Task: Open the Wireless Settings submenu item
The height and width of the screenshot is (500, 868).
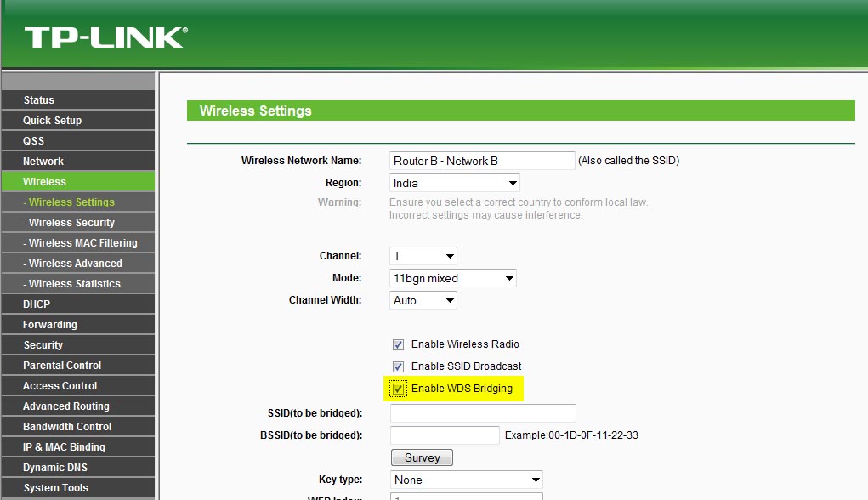Action: click(78, 202)
